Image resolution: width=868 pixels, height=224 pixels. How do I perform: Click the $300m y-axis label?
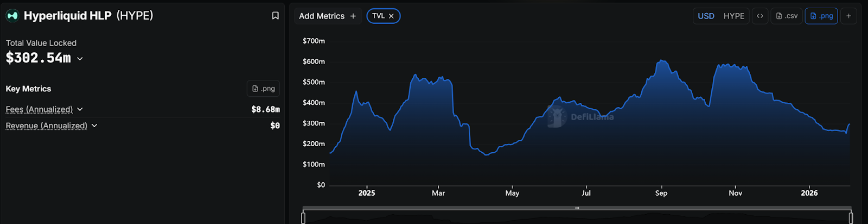coord(314,123)
